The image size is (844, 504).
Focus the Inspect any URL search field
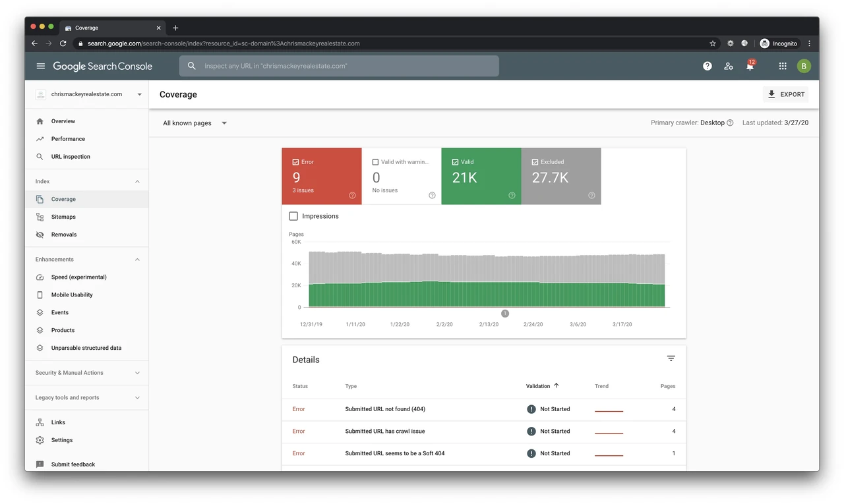(x=339, y=66)
